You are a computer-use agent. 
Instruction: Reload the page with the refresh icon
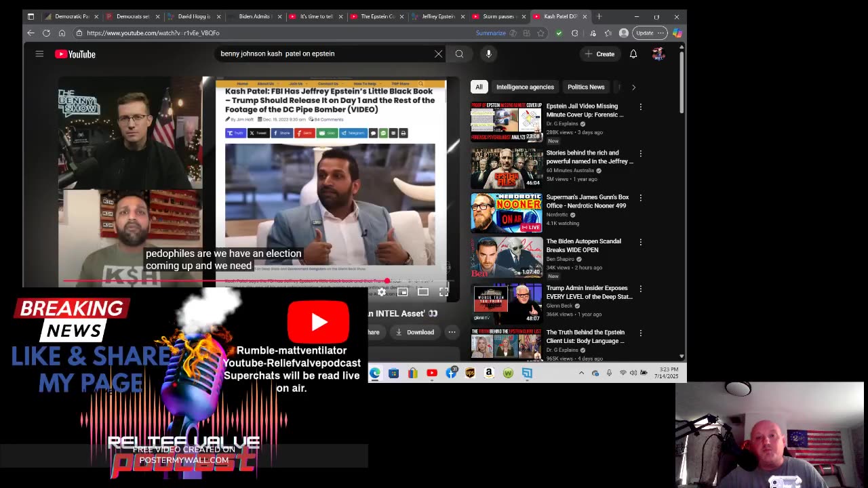[x=46, y=33]
